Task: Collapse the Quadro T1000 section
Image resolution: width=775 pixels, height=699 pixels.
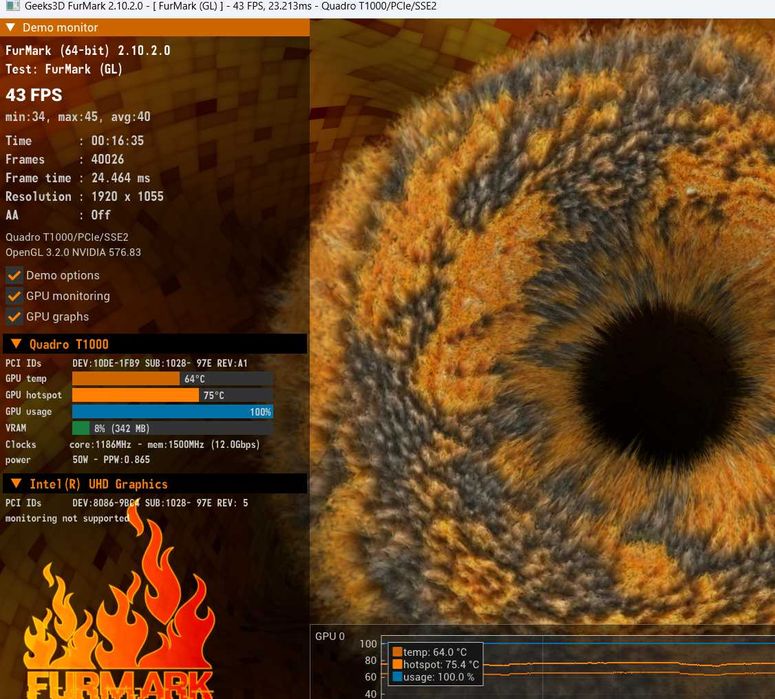Action: pyautogui.click(x=16, y=344)
